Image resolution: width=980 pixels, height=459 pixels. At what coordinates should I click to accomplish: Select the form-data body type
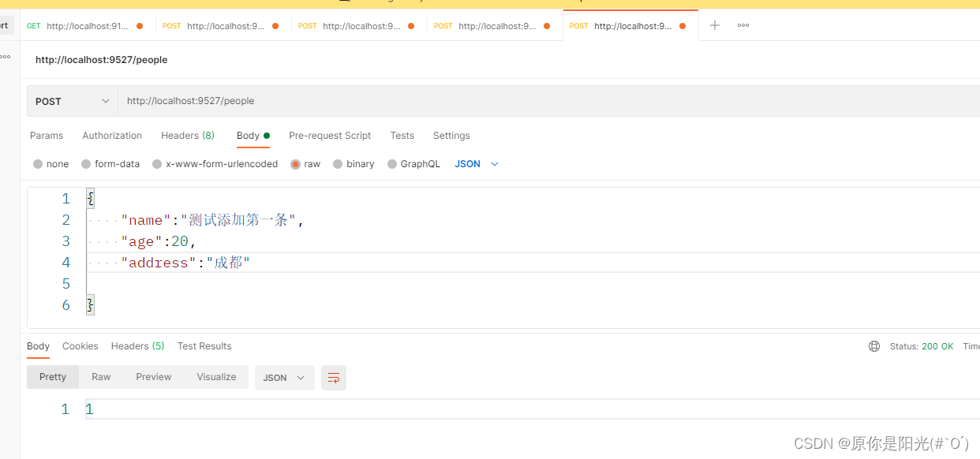(x=110, y=164)
